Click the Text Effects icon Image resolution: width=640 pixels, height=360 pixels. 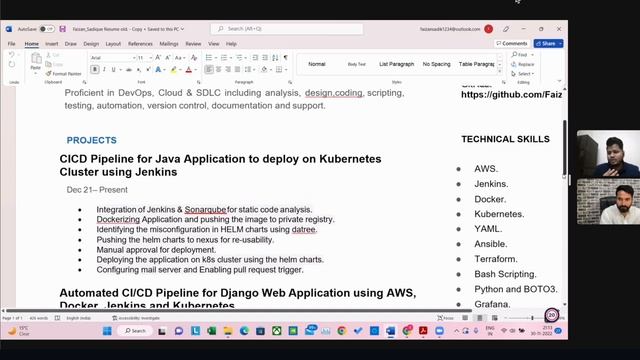coord(158,70)
